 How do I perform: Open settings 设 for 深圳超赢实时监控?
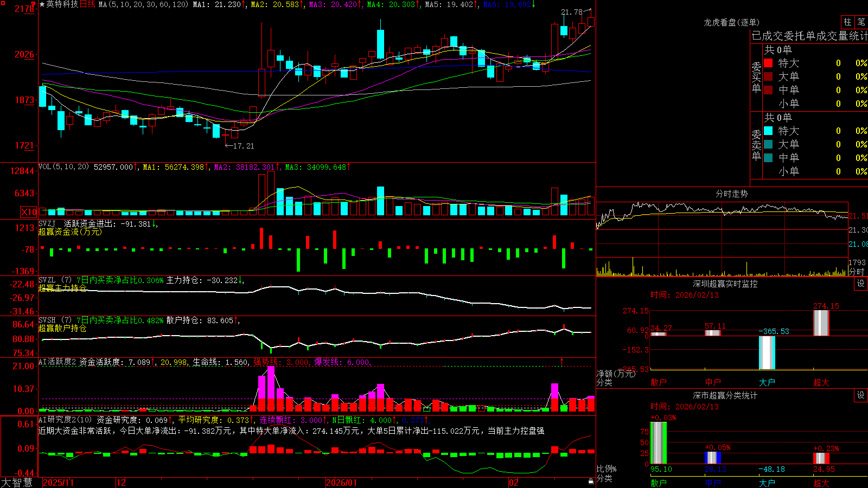861,284
